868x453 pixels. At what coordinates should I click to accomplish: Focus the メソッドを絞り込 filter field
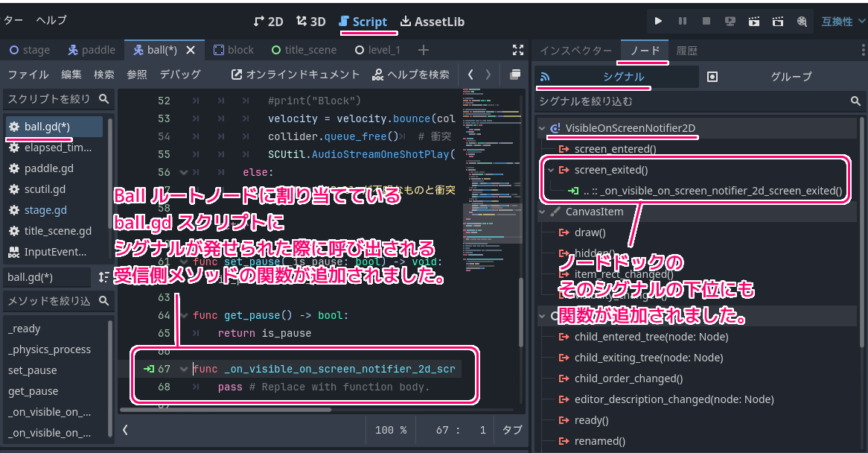58,301
